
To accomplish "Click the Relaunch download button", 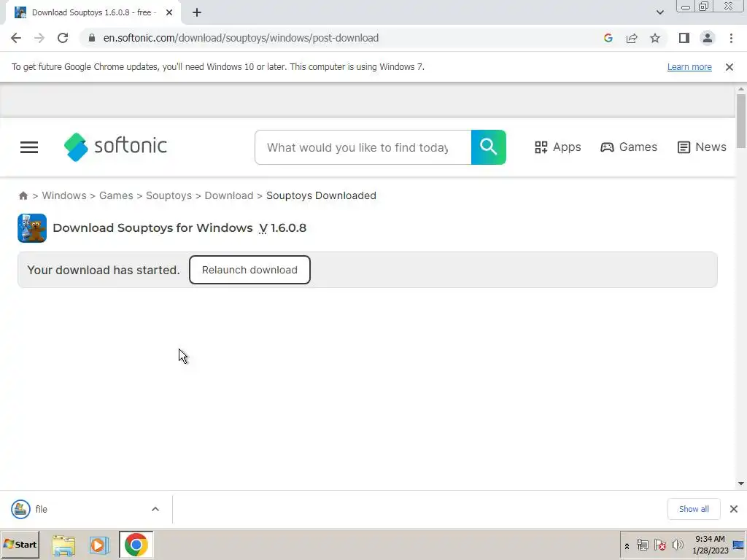I will (249, 270).
